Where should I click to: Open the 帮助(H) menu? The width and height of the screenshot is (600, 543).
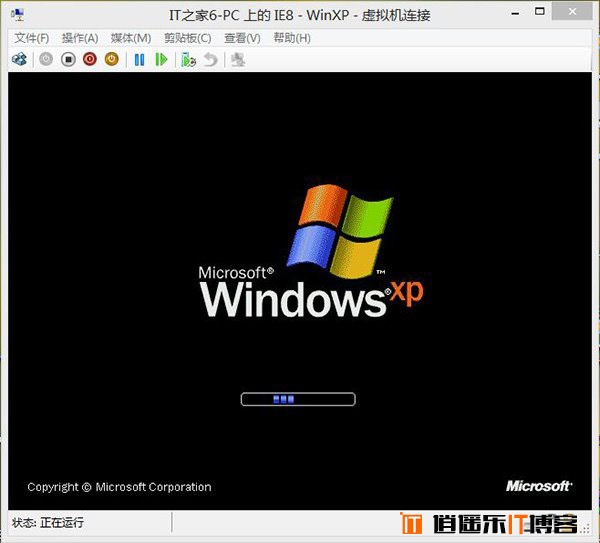(x=292, y=38)
